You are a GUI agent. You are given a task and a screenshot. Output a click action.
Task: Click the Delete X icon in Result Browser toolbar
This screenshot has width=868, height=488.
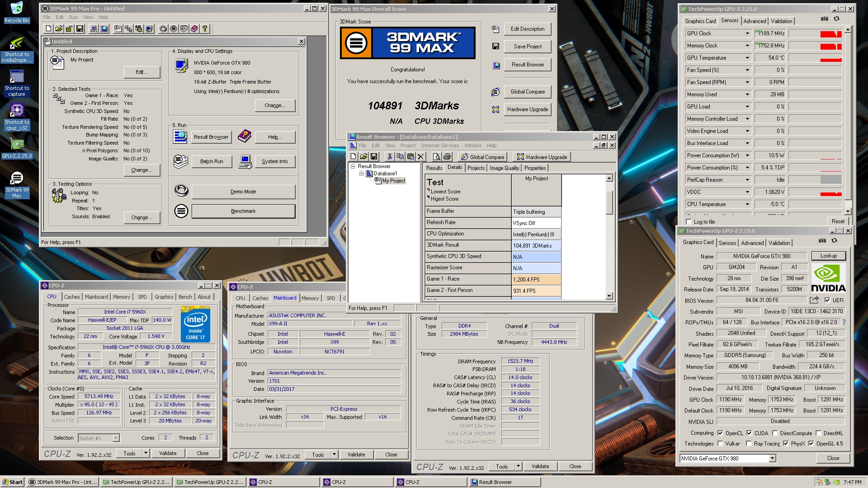click(x=421, y=157)
